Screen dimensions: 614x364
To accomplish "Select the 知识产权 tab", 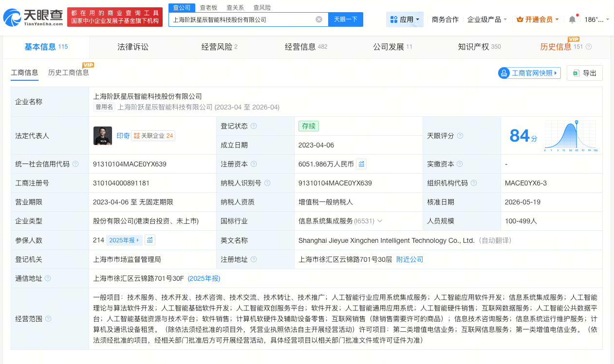I will pos(479,47).
